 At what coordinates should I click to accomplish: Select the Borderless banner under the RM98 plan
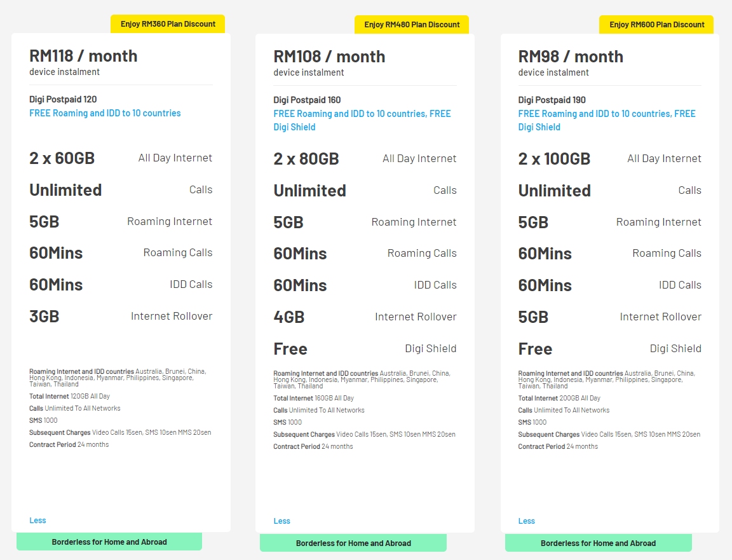[598, 543]
